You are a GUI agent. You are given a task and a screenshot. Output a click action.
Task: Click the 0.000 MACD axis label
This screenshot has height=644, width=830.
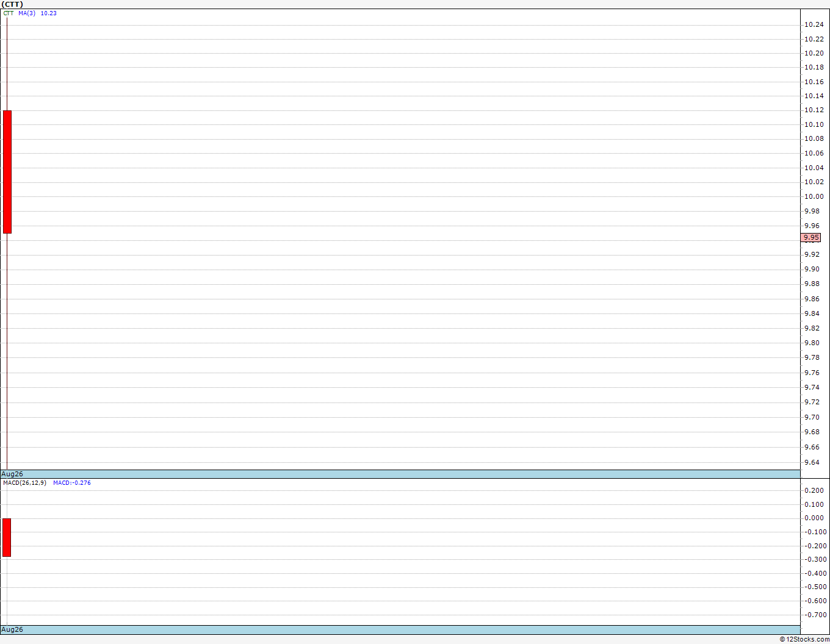814,518
